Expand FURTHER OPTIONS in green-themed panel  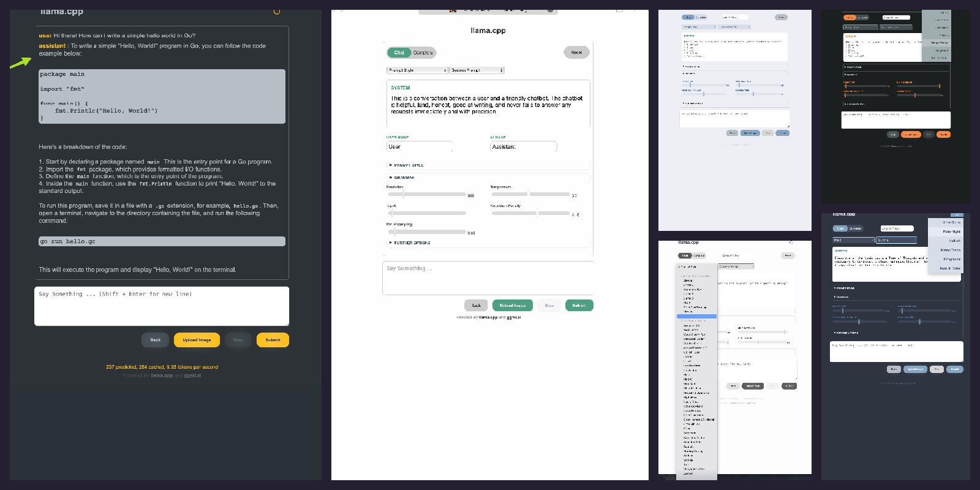point(488,243)
